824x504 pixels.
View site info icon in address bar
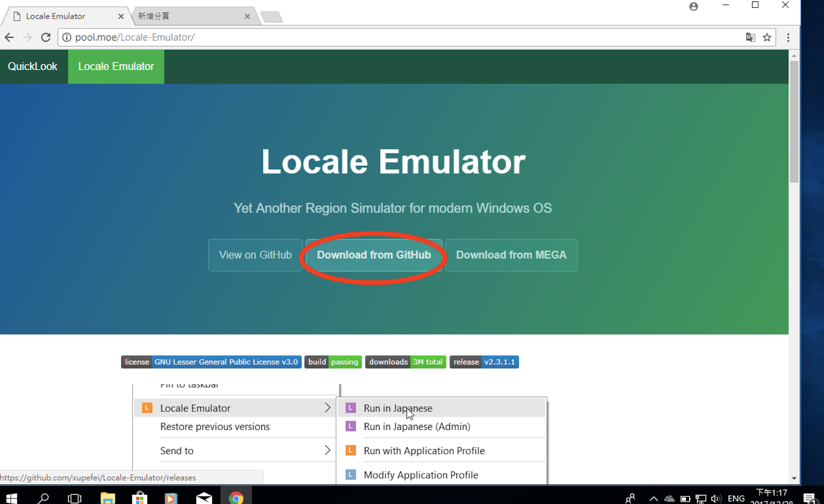point(66,37)
